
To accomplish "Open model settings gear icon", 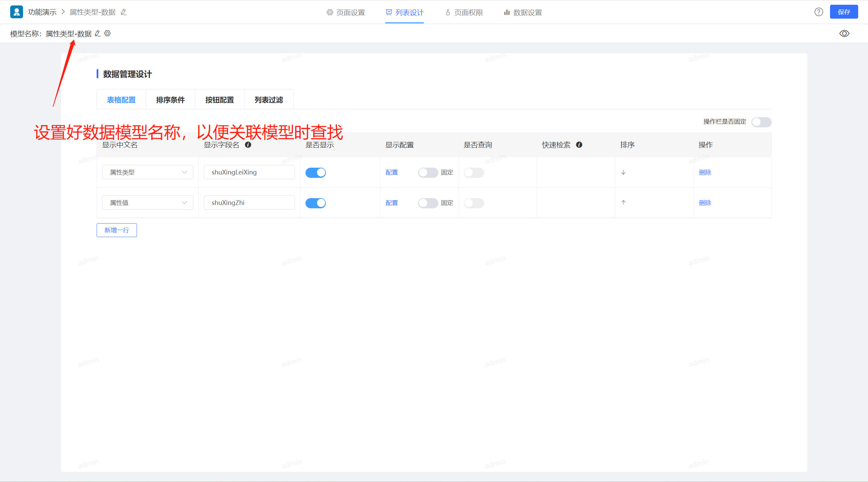I will pos(107,34).
